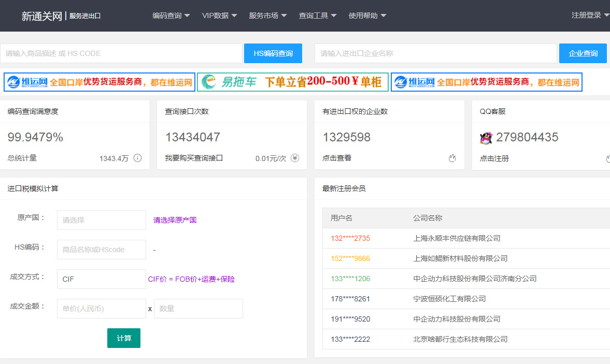Click the 计算 button to calculate import tax
The width and height of the screenshot is (610, 364).
[123, 338]
